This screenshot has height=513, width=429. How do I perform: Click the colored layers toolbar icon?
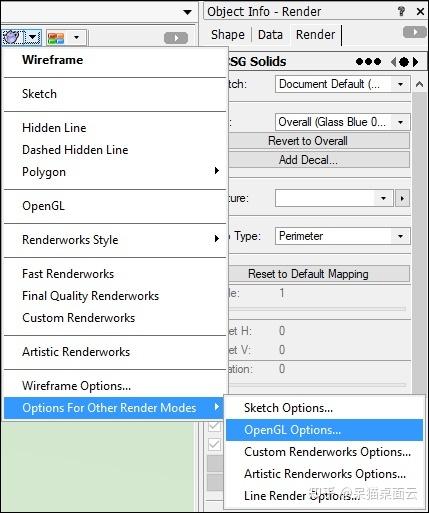(x=56, y=38)
